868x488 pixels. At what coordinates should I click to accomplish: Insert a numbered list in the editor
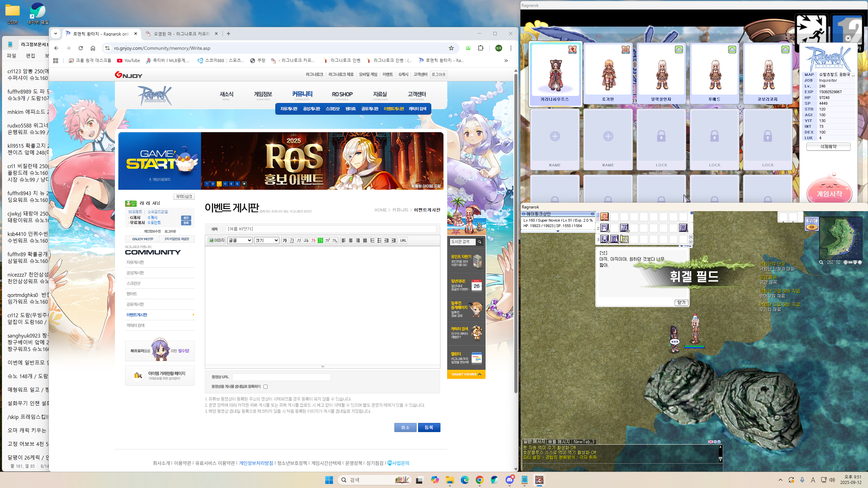pos(372,240)
